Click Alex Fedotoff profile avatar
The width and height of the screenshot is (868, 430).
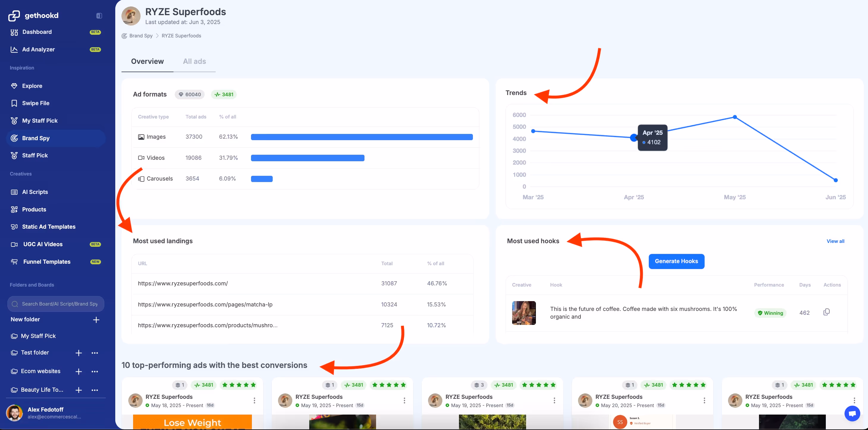[x=15, y=413]
